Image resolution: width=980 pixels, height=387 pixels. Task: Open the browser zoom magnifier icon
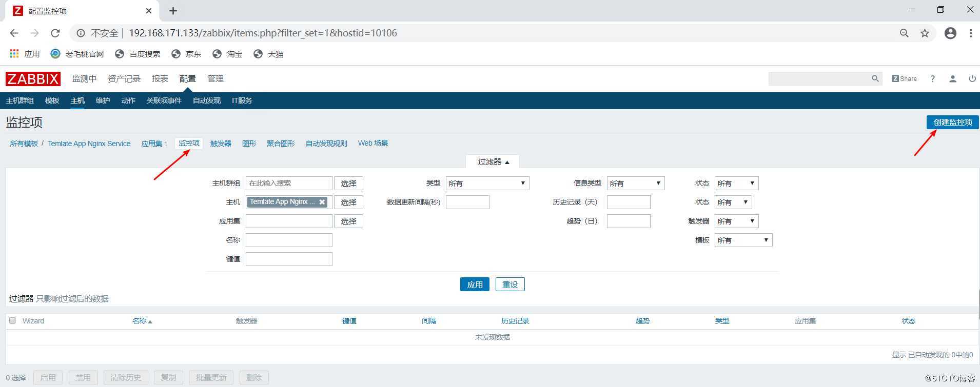(904, 33)
